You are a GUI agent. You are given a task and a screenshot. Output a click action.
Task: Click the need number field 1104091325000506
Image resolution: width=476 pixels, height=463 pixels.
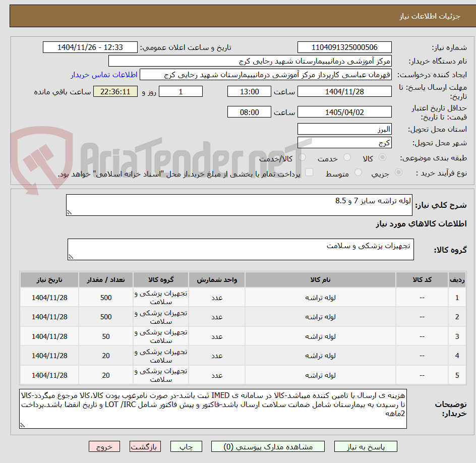[x=344, y=47]
